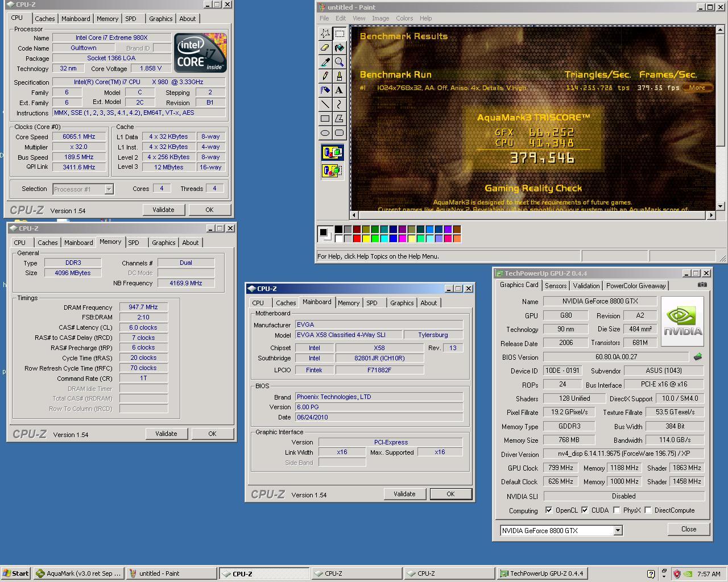Image resolution: width=728 pixels, height=582 pixels.
Task: Open the PowerColor Giveaway tab in GPU-Z
Action: click(x=636, y=286)
